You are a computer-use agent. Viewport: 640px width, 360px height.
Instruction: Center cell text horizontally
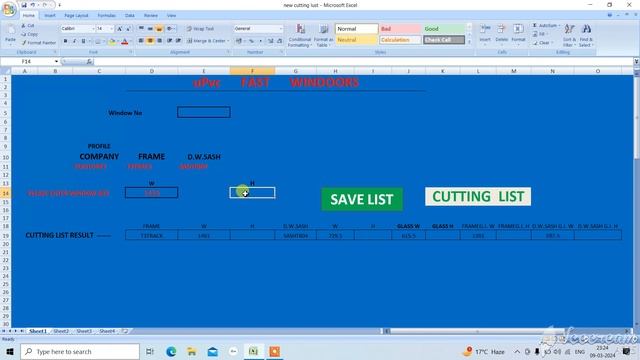150,41
